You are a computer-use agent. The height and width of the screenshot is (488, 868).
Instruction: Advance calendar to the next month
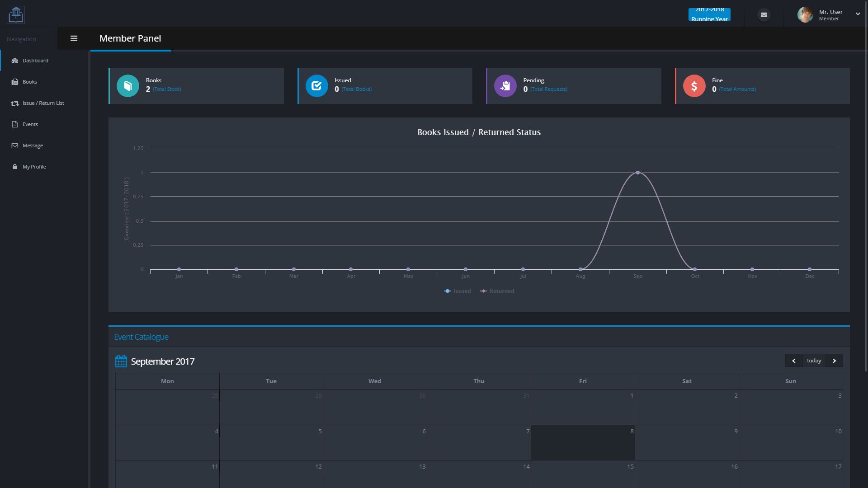click(834, 361)
